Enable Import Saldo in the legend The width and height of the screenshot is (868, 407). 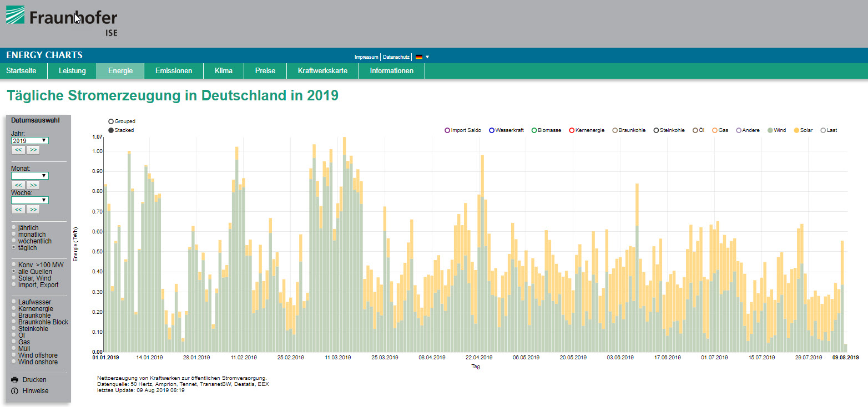[x=447, y=130]
